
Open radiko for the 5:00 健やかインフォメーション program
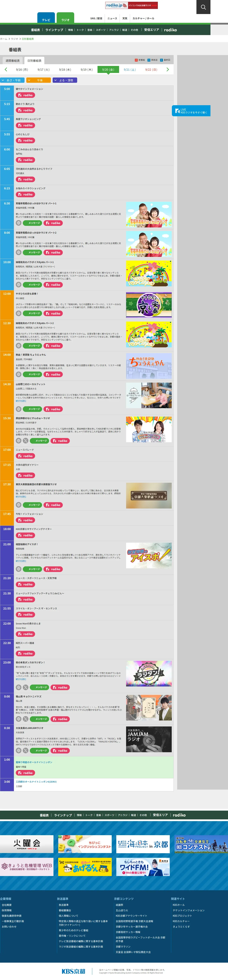click(x=25, y=95)
